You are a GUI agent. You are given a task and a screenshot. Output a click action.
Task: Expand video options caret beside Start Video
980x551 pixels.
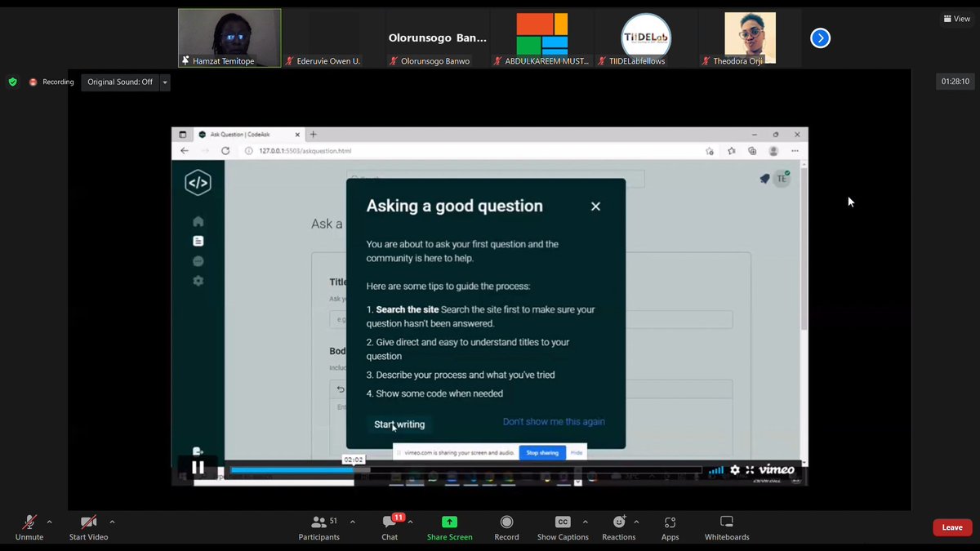[x=112, y=522]
